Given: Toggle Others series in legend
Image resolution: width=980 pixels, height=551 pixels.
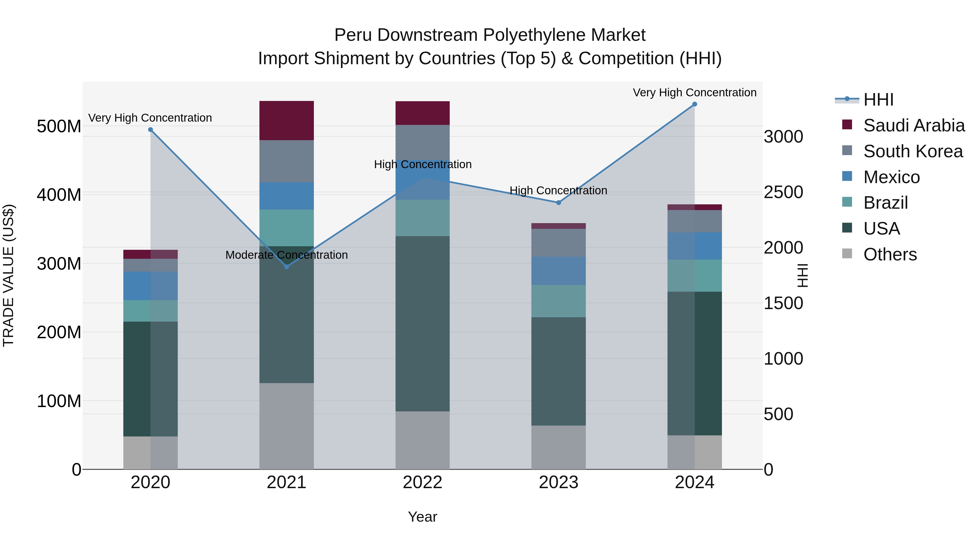Looking at the screenshot, I should pyautogui.click(x=880, y=254).
